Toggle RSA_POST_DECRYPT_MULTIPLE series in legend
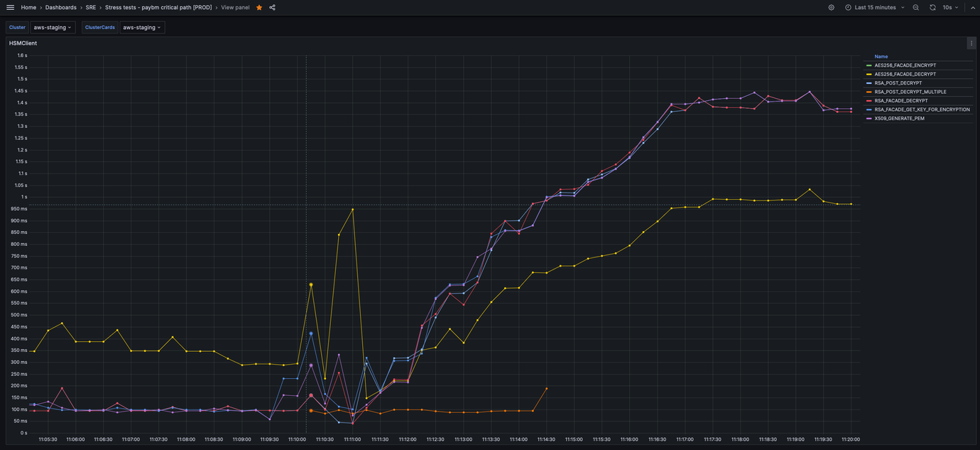The image size is (980, 450). coord(910,92)
